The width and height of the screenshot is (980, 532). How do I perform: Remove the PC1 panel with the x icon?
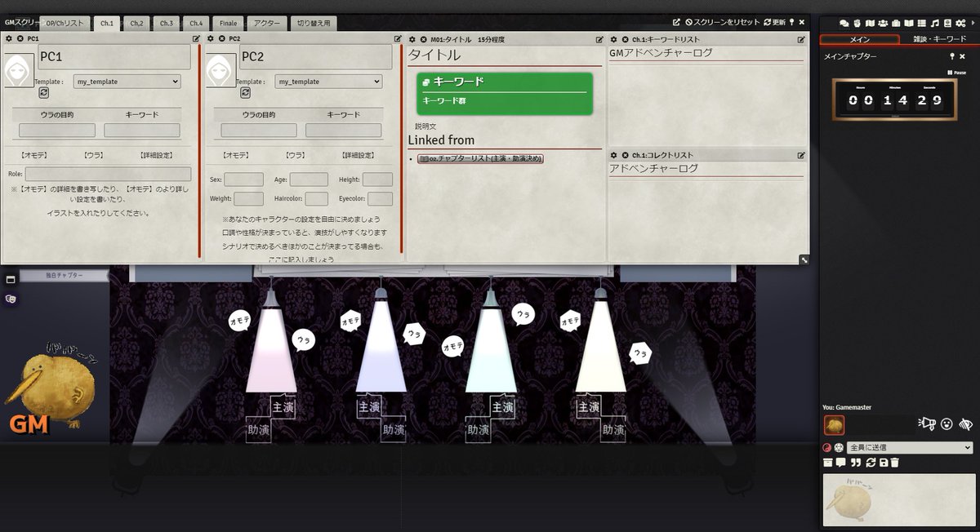click(20, 38)
